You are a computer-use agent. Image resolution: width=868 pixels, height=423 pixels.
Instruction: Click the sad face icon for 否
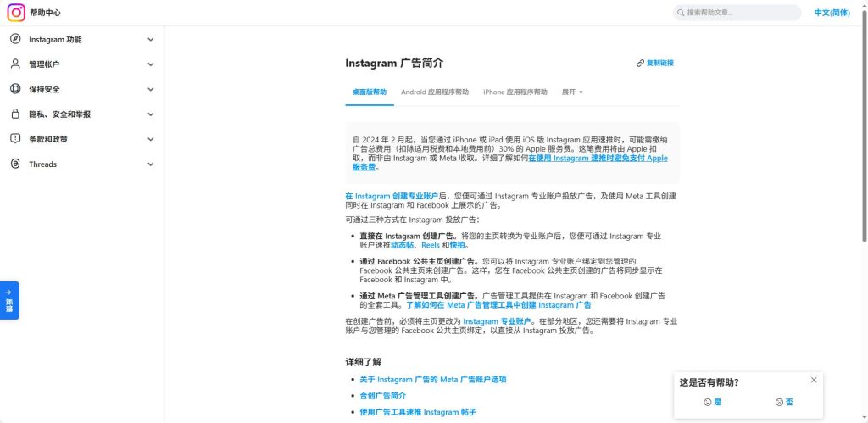coord(780,403)
